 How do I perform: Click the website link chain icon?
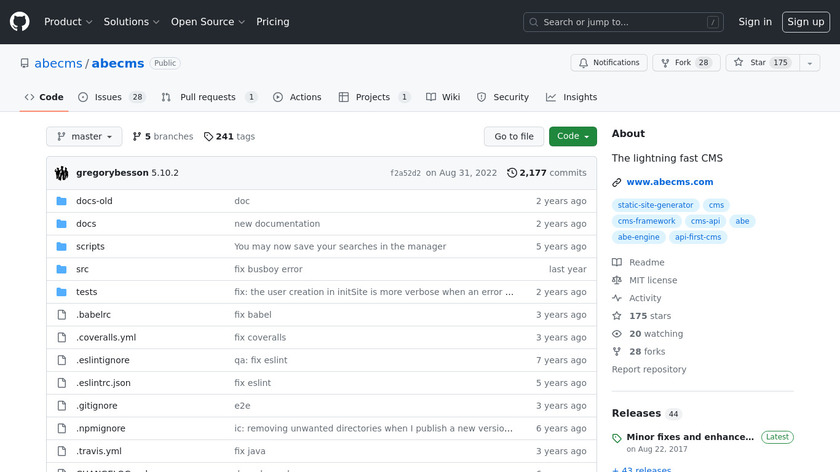click(x=617, y=182)
